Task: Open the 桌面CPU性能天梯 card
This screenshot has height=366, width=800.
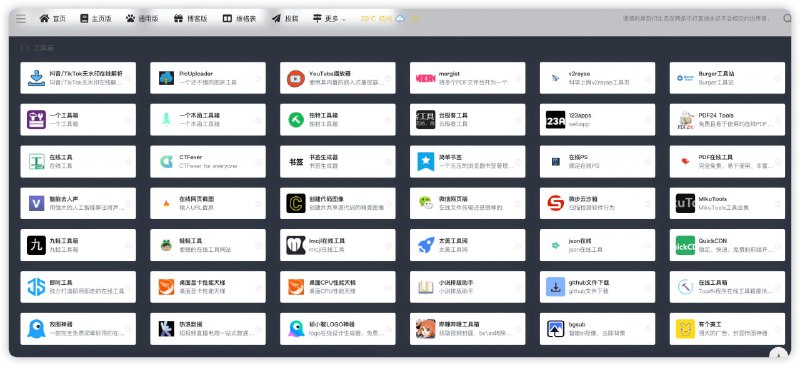Action: [x=338, y=287]
